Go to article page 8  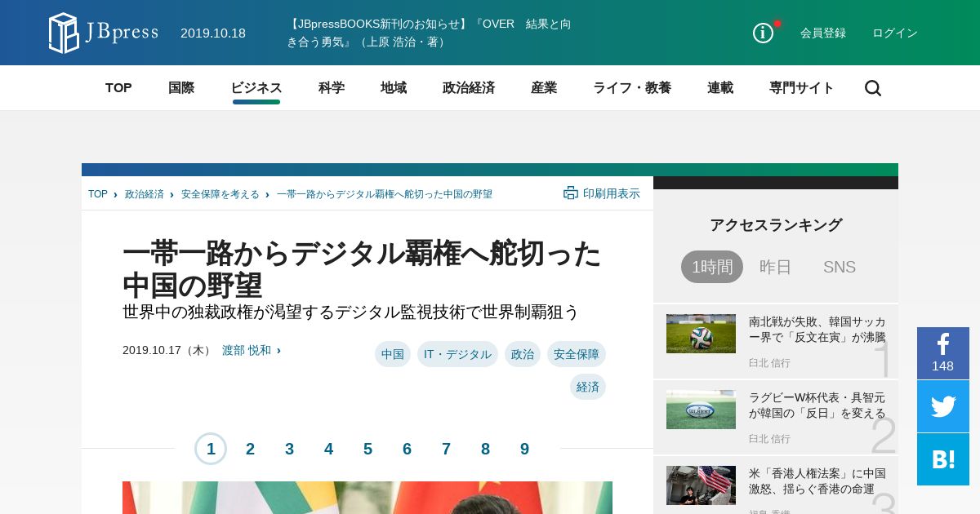(x=485, y=449)
